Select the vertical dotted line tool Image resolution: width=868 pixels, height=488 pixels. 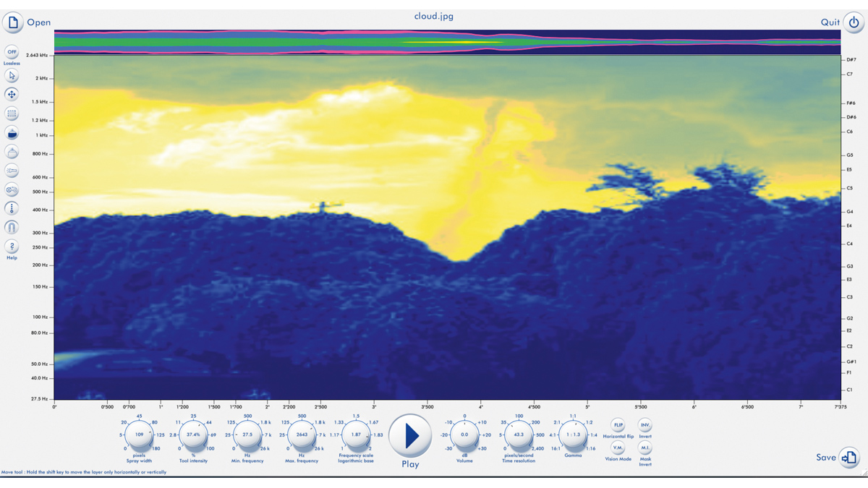tap(12, 208)
